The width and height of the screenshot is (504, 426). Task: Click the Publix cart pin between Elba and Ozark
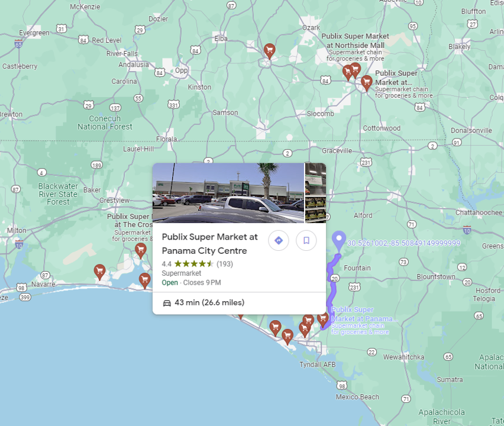pyautogui.click(x=269, y=51)
